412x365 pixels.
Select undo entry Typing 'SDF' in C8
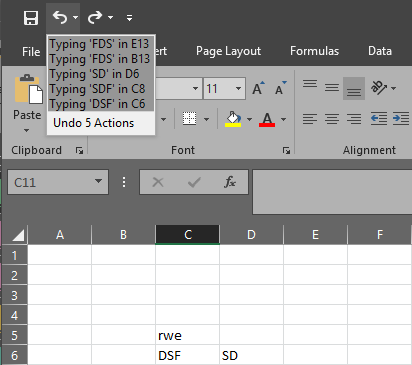tap(101, 89)
